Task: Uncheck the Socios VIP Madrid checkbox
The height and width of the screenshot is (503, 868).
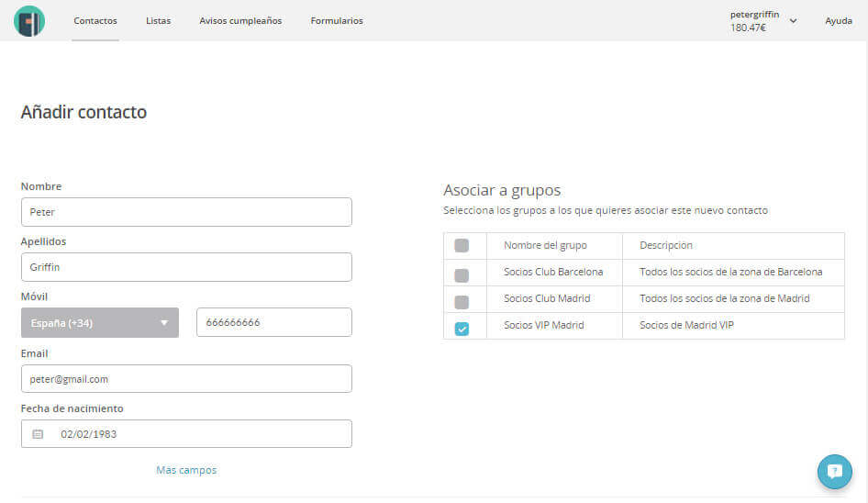Action: [462, 328]
